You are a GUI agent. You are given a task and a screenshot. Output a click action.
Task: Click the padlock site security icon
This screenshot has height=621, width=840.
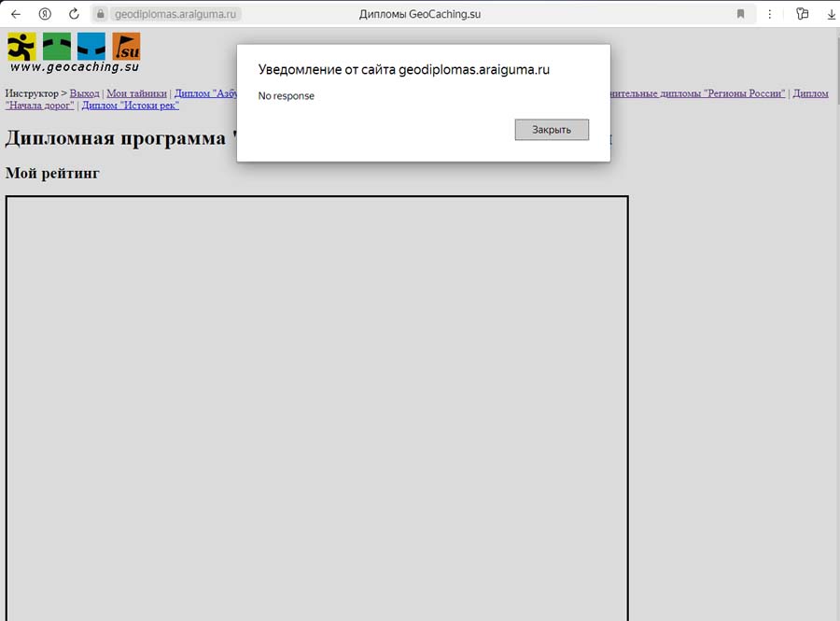click(x=101, y=14)
